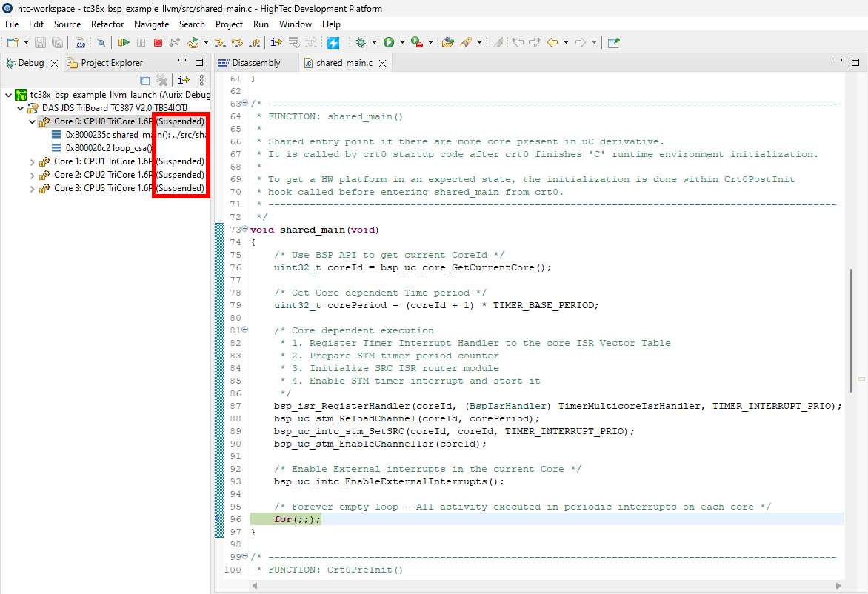Click the Resume execution icon
This screenshot has height=594, width=868.
pos(124,43)
